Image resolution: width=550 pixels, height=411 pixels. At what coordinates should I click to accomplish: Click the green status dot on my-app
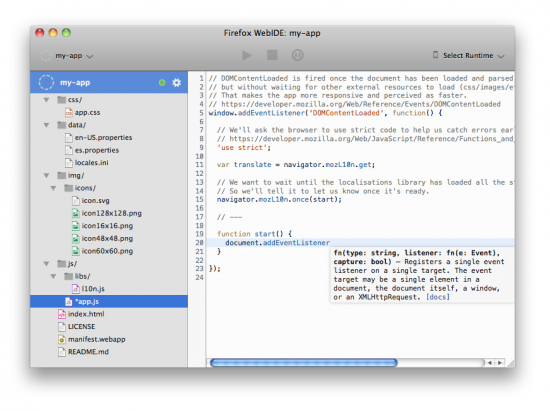point(162,83)
